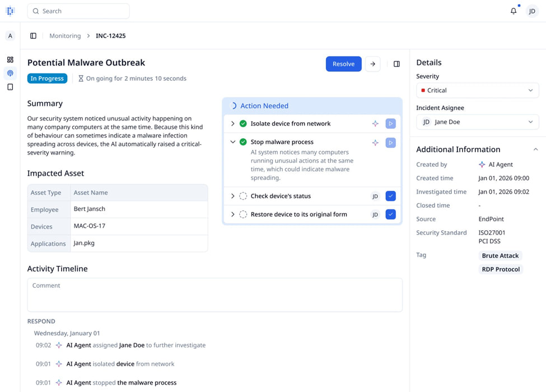Image resolution: width=546 pixels, height=392 pixels.
Task: Toggle the sidebar panel icon beside Monitoring
Action: [x=33, y=36]
